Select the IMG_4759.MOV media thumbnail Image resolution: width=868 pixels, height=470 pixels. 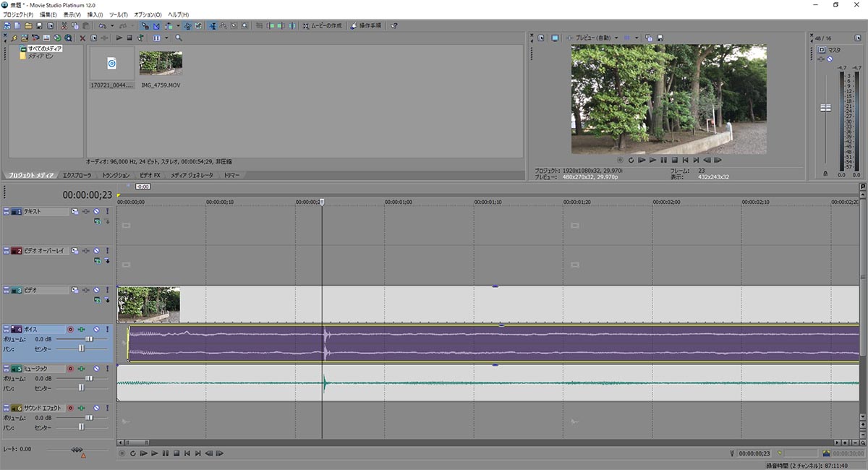click(x=161, y=64)
